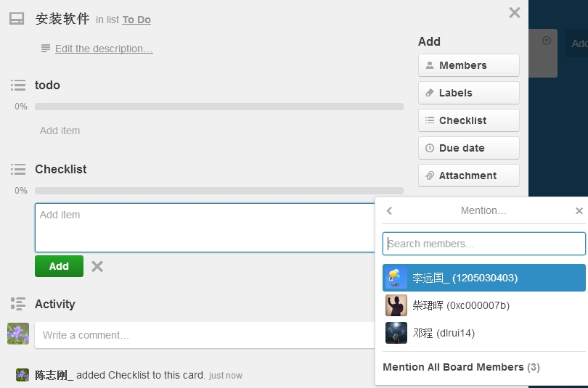Click 李远国_ member avatar

396,278
